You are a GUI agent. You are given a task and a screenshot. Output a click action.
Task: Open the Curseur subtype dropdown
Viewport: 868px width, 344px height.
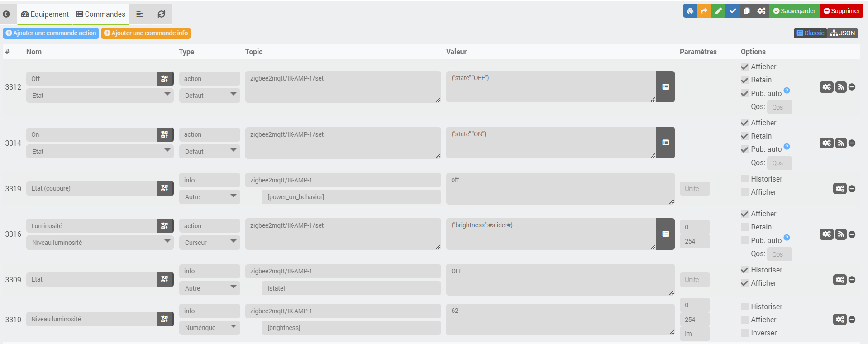tap(210, 242)
